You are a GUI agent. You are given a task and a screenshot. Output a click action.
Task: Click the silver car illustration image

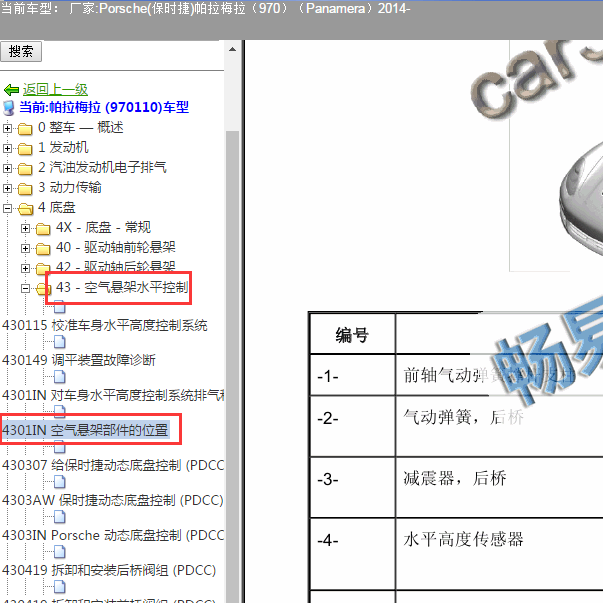pos(581,200)
